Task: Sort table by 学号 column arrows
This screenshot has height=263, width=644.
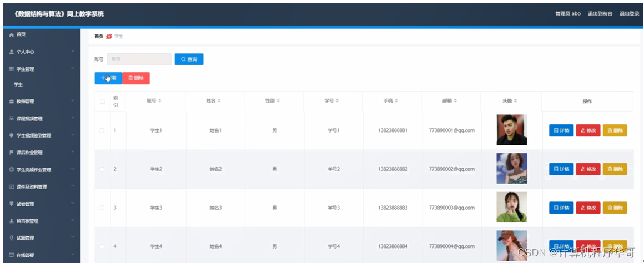Action: [337, 101]
